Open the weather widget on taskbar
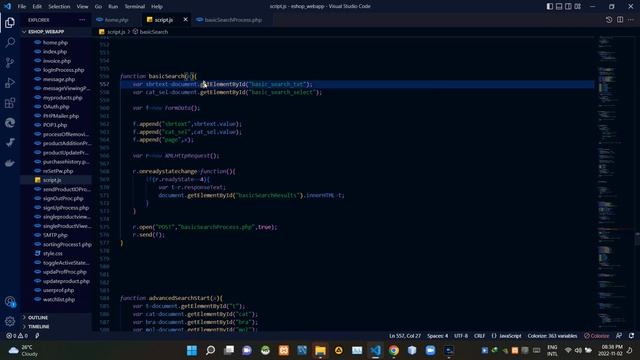This screenshot has height=360, width=640. pyautogui.click(x=23, y=351)
